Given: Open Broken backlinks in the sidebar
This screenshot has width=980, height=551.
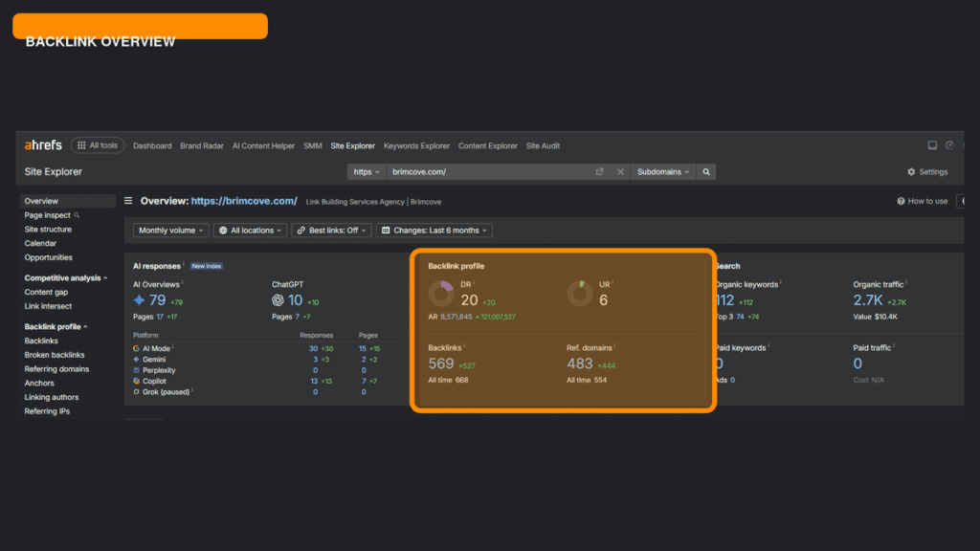Looking at the screenshot, I should click(x=55, y=355).
